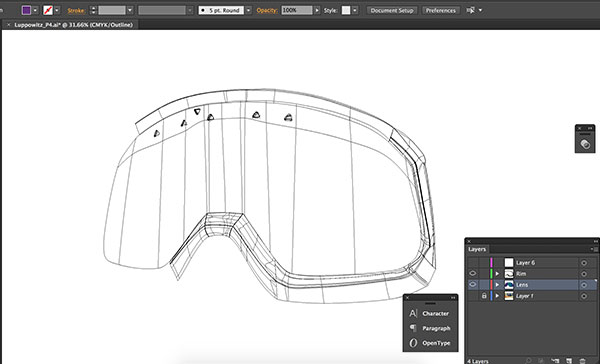Open the Layers panel flyout menu
Screen dimensions: 600x364
[x=595, y=249]
